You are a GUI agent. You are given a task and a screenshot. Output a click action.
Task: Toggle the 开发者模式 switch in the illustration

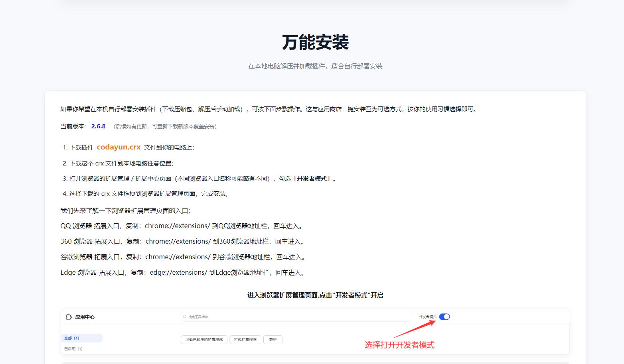pos(444,317)
